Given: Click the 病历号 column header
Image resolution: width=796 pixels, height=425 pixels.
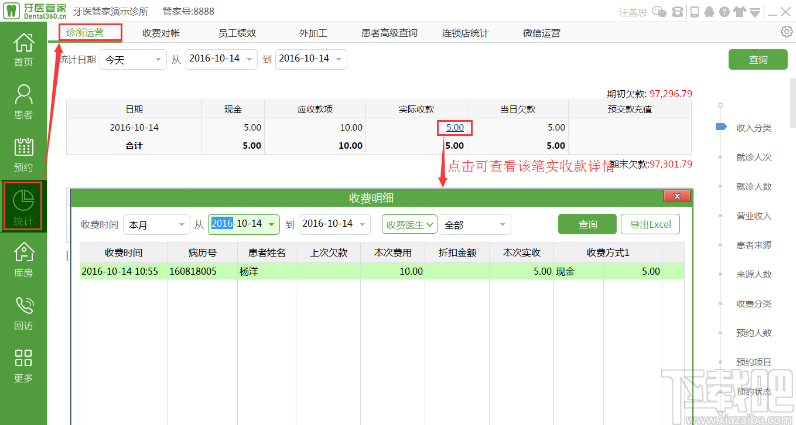Looking at the screenshot, I should coord(203,252).
